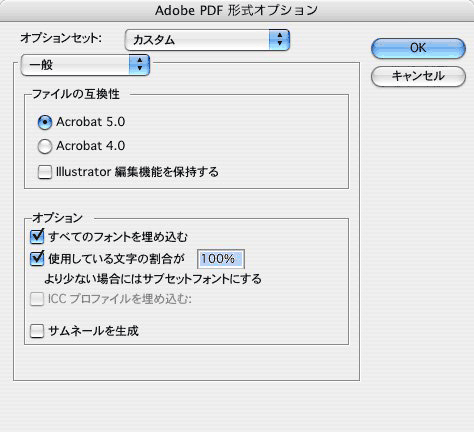Viewport: 474px width, 432px height.
Task: Enable the サムネールを生成 checkbox
Action: pos(37,331)
